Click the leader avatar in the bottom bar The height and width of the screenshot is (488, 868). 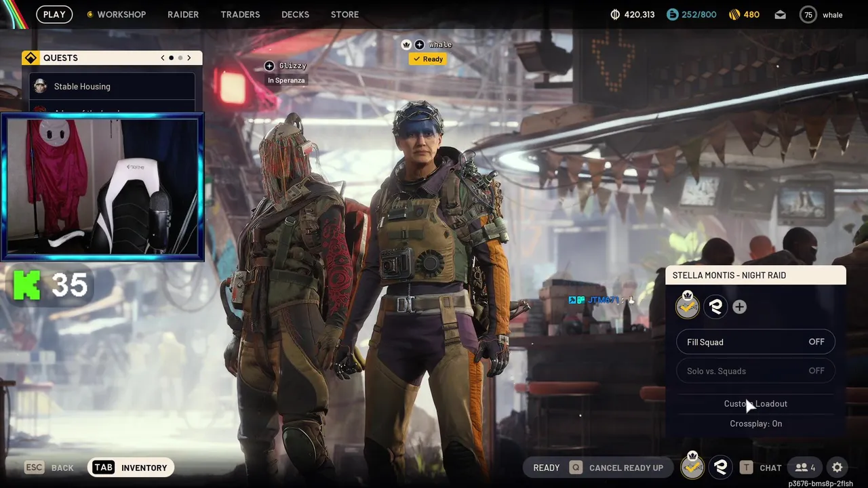(x=692, y=466)
